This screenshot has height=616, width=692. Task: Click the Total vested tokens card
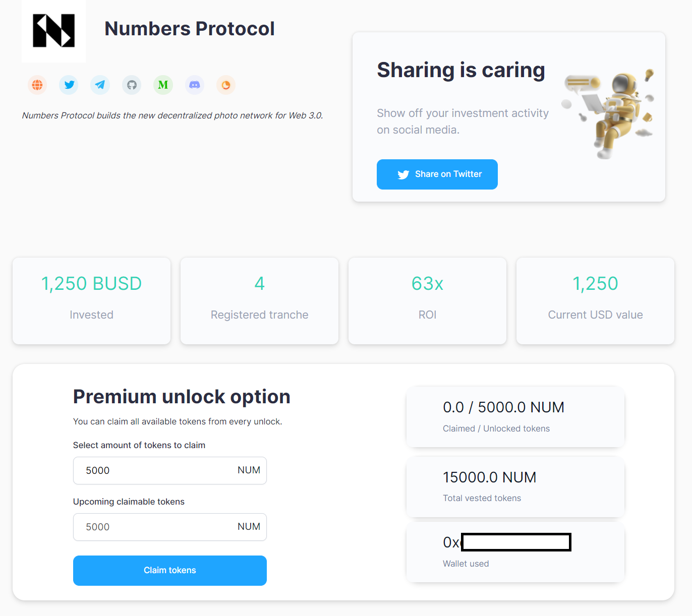515,487
